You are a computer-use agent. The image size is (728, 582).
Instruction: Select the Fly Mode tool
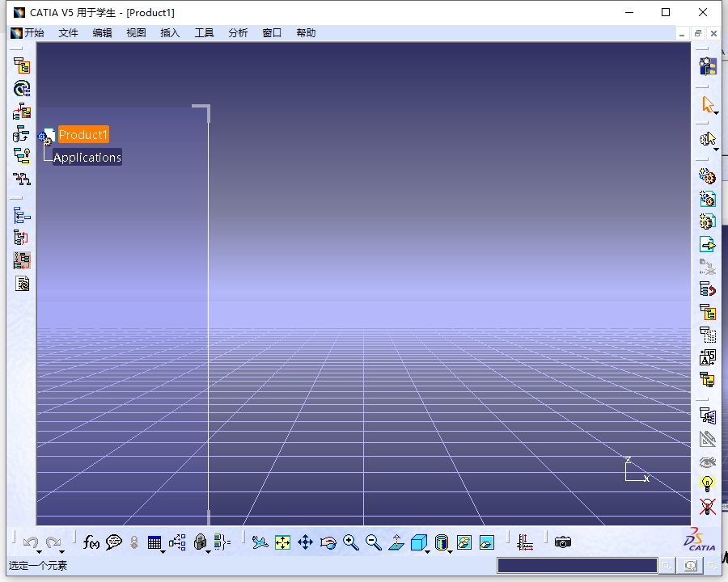click(260, 542)
